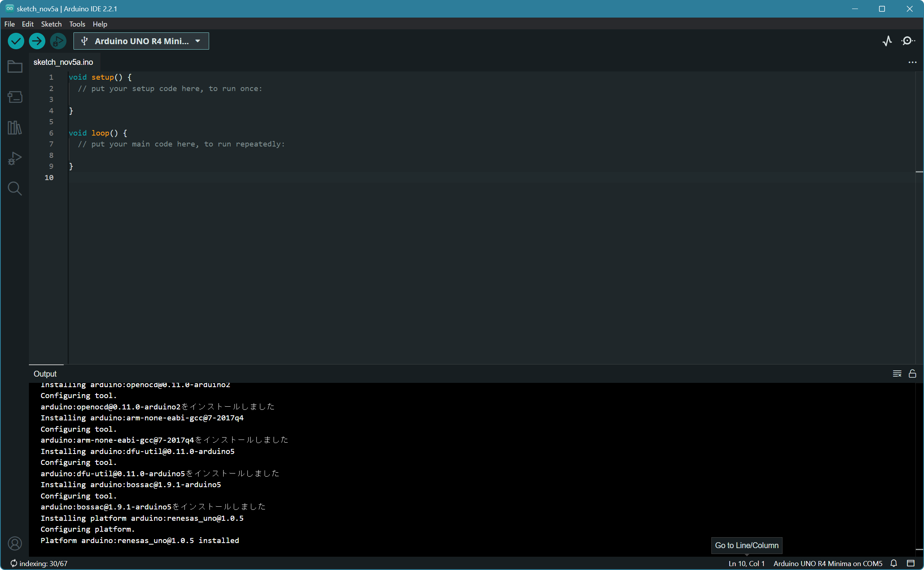Toggle the Output scroll lock

(913, 374)
